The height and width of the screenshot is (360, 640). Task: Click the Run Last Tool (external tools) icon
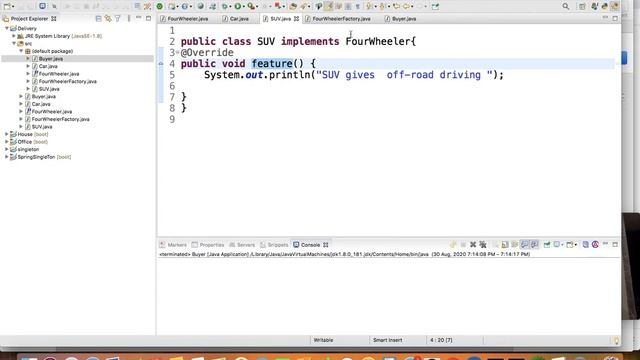click(251, 6)
